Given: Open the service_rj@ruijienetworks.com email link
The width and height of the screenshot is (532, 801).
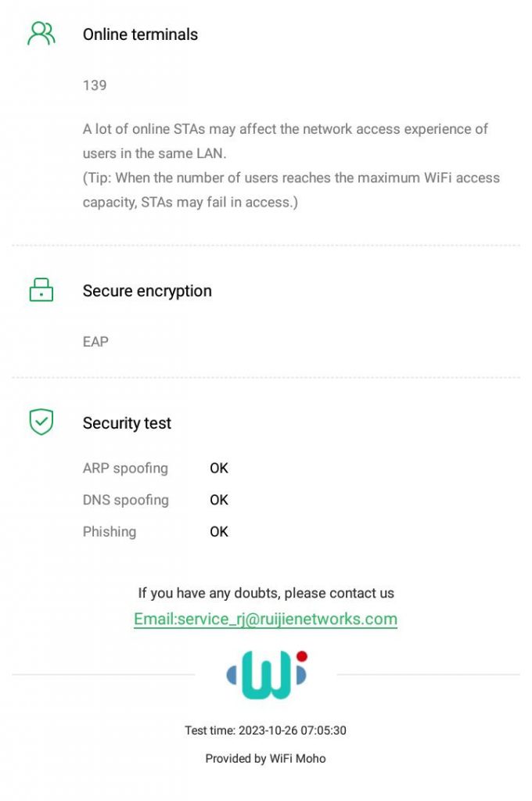Looking at the screenshot, I should 265,619.
